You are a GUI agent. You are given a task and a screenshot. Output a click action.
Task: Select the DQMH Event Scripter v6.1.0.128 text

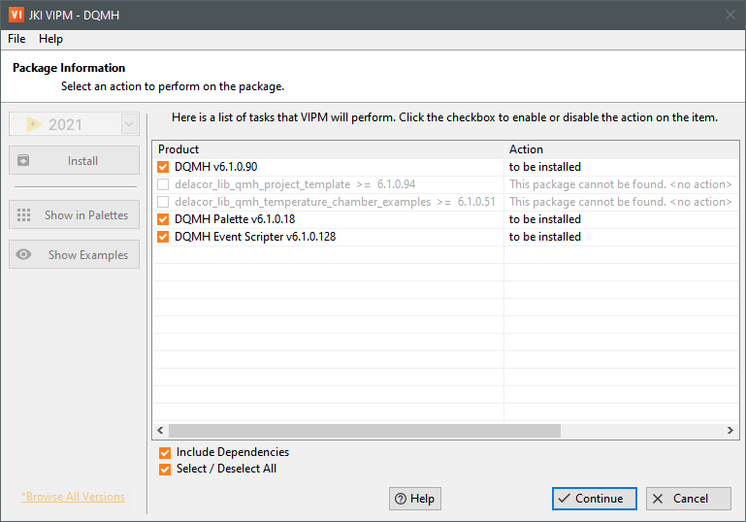click(255, 236)
